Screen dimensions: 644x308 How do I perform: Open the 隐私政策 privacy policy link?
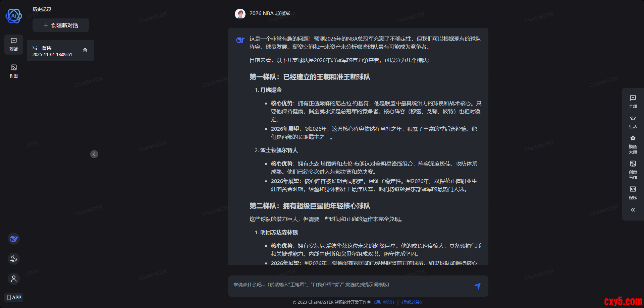412,302
